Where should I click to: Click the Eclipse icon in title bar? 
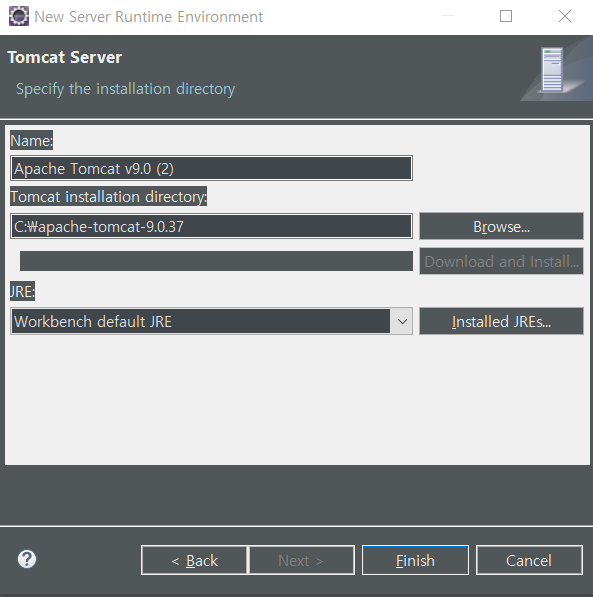(x=19, y=16)
